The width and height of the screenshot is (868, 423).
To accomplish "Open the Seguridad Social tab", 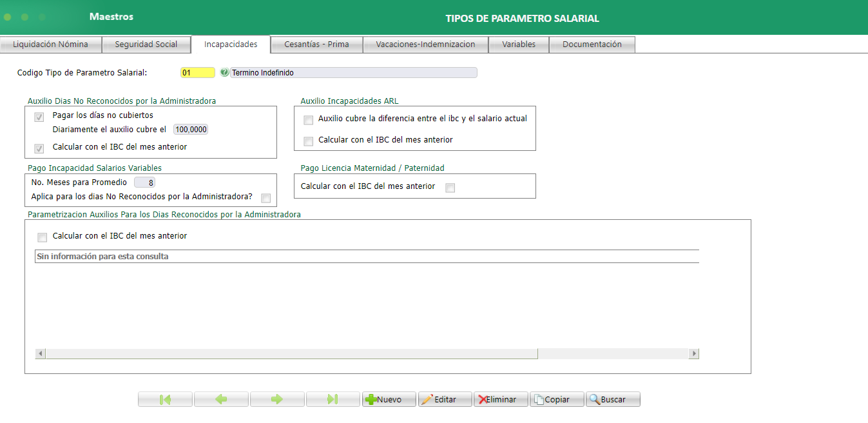I will point(146,44).
